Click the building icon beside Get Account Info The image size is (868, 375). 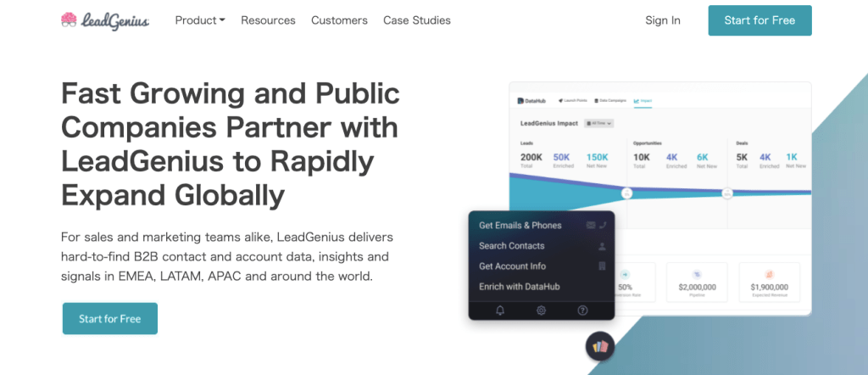pyautogui.click(x=603, y=266)
